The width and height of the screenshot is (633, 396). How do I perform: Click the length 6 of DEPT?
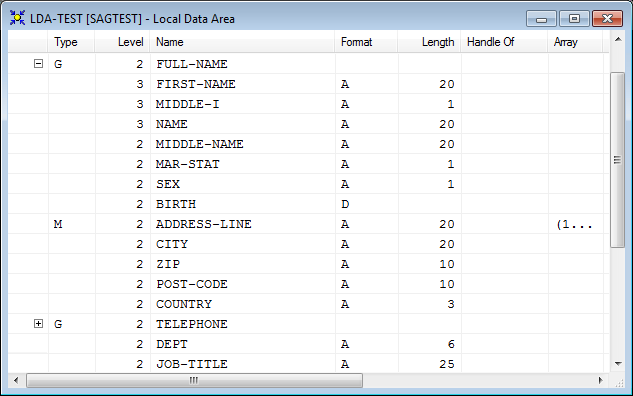tap(451, 344)
